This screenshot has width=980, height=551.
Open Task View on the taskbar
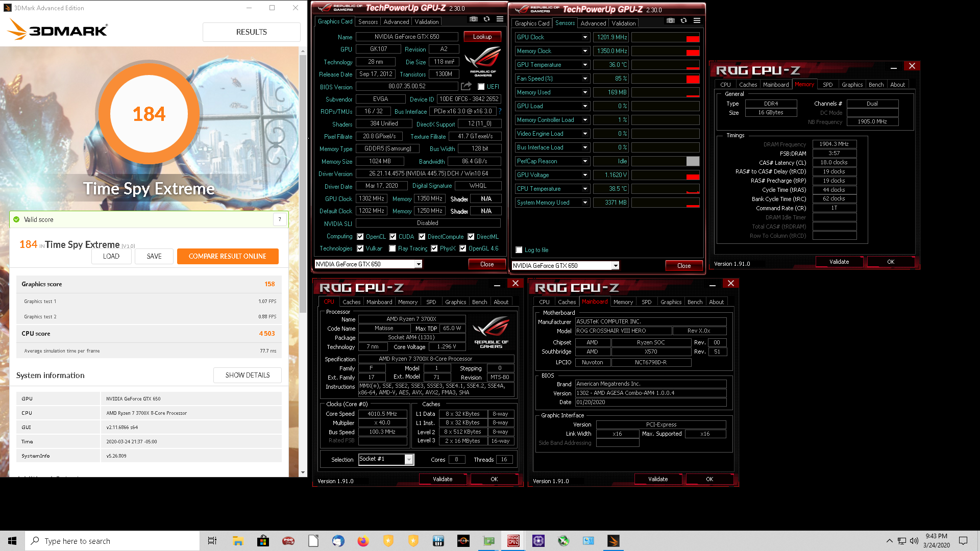[212, 541]
